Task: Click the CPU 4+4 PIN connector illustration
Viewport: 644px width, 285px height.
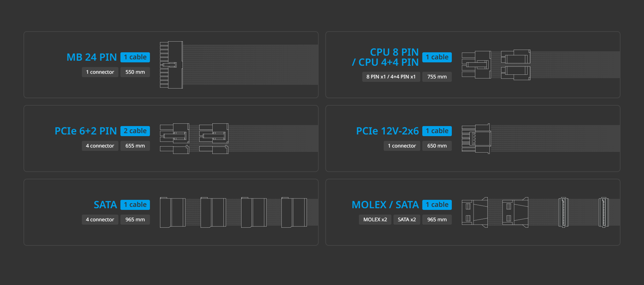Action: click(x=516, y=65)
